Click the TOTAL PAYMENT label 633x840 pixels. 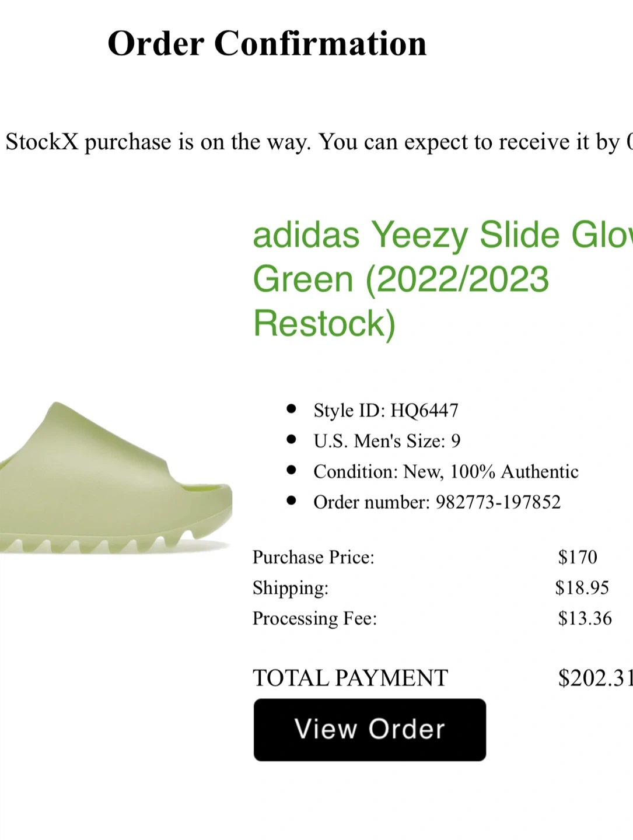pos(350,678)
